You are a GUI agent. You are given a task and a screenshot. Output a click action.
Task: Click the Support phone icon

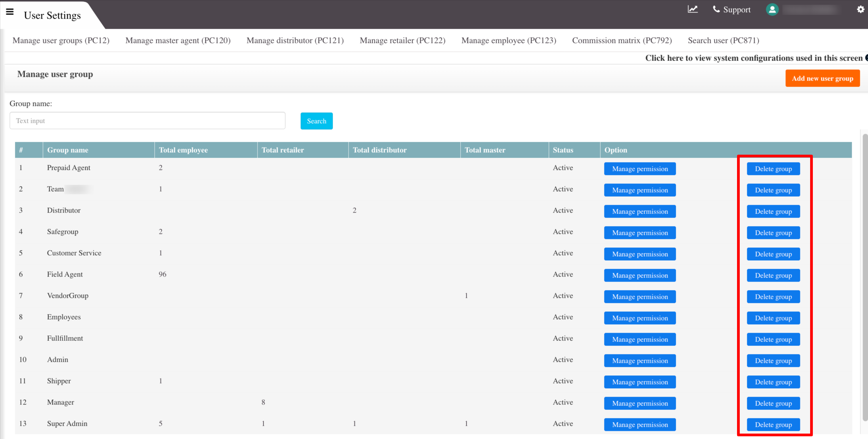pyautogui.click(x=716, y=9)
